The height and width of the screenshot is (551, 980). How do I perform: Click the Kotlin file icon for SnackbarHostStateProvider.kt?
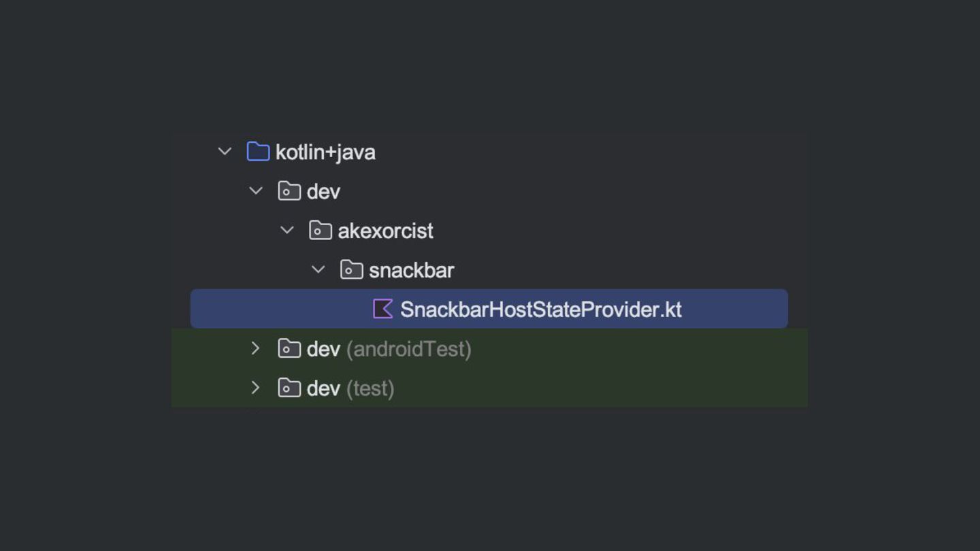tap(383, 309)
